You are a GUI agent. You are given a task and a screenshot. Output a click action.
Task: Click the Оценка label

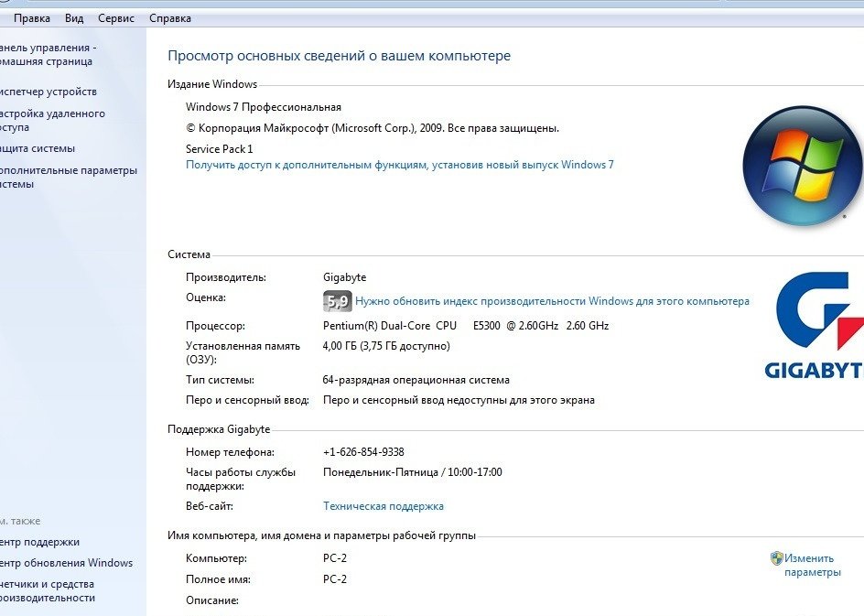pos(206,297)
